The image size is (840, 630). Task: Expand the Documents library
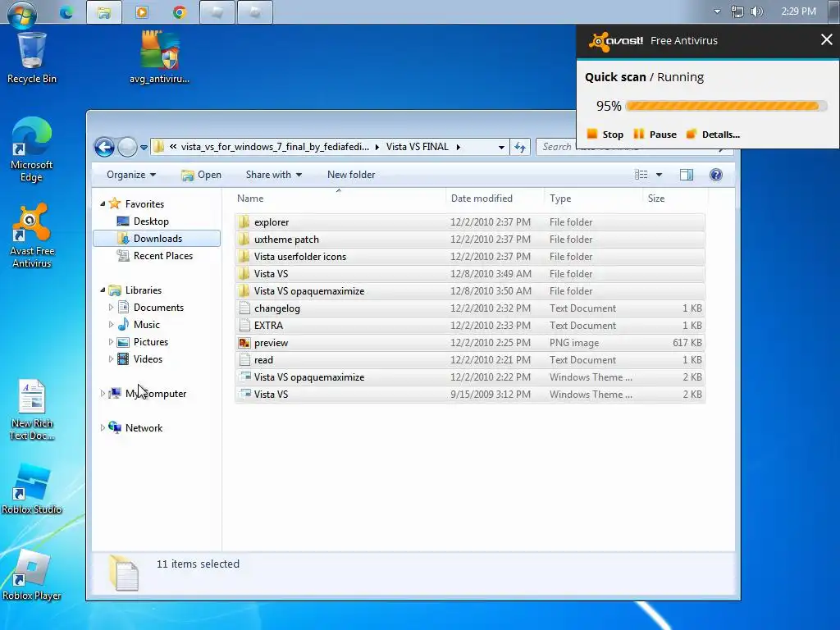(x=111, y=307)
